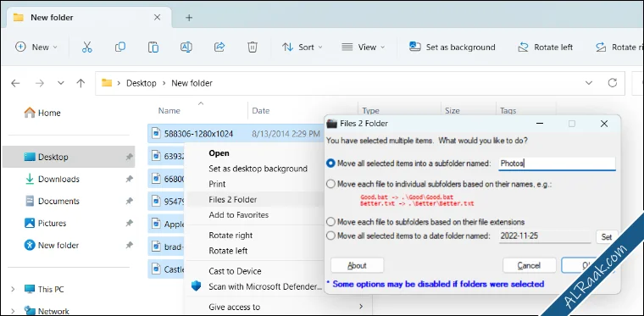Viewport: 644px width, 316px height.
Task: Click the pin icon next to Desktop
Action: tap(129, 157)
